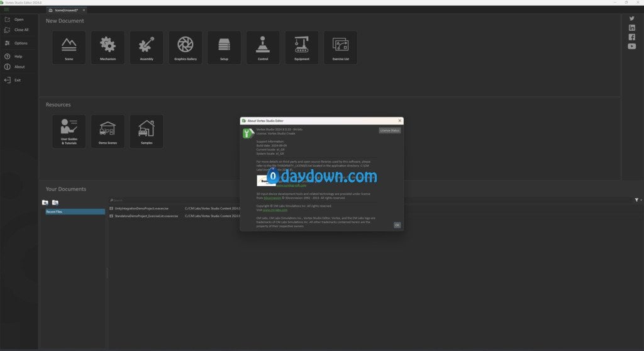Viewport: 644px width, 351px height.
Task: Open the YouTube social link icon
Action: (631, 47)
